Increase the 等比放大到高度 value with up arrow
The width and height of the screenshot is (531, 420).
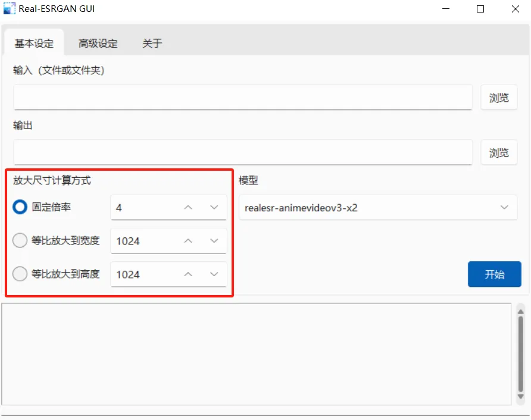point(188,274)
